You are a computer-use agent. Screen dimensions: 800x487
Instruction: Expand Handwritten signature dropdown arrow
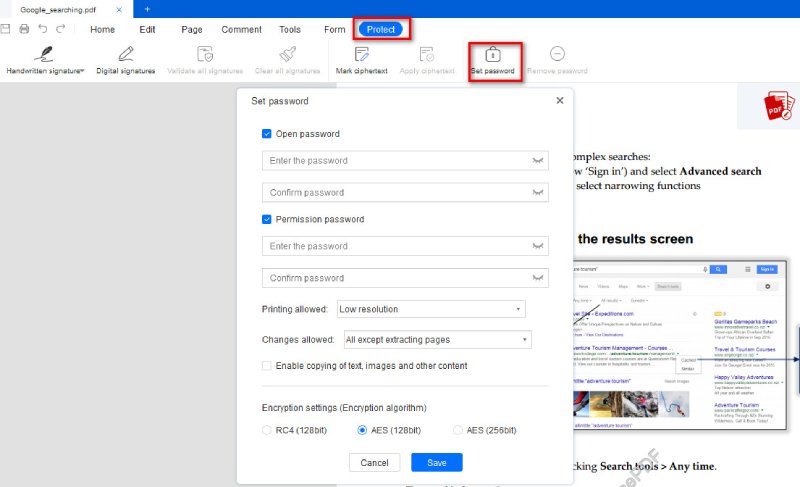(x=82, y=71)
